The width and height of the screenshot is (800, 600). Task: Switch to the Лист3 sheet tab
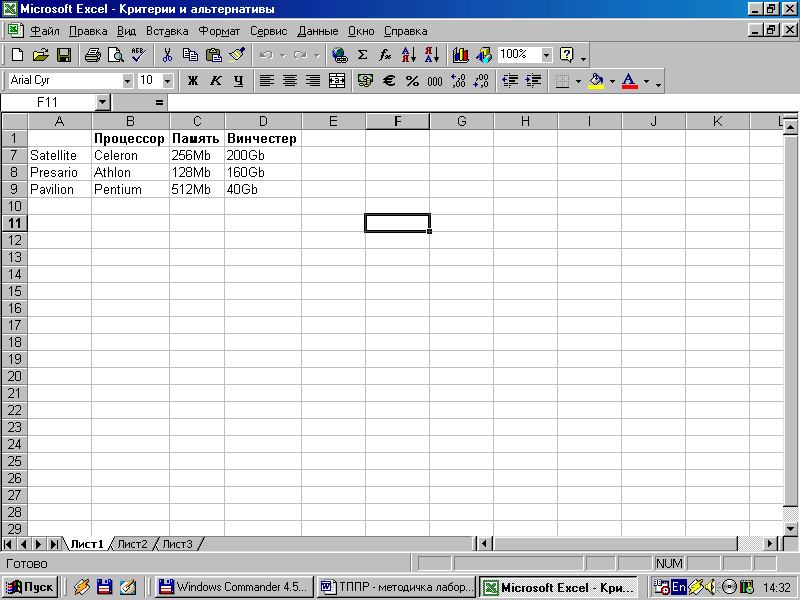(178, 544)
